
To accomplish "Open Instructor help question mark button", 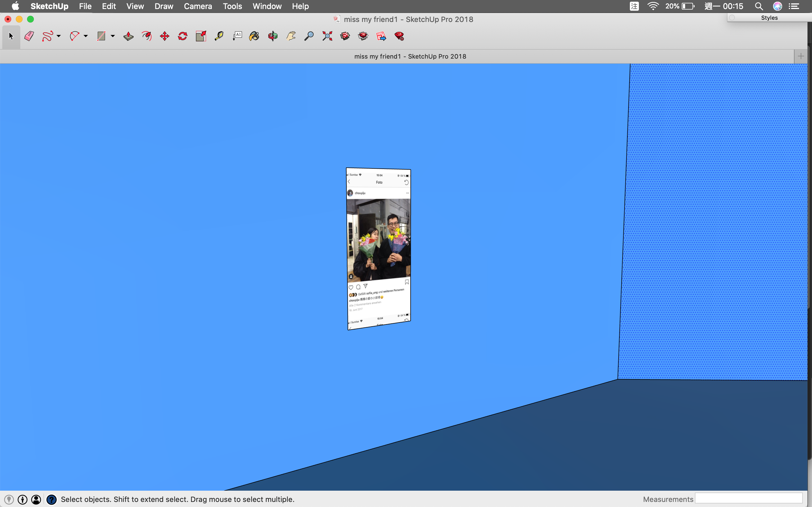I will [x=51, y=499].
